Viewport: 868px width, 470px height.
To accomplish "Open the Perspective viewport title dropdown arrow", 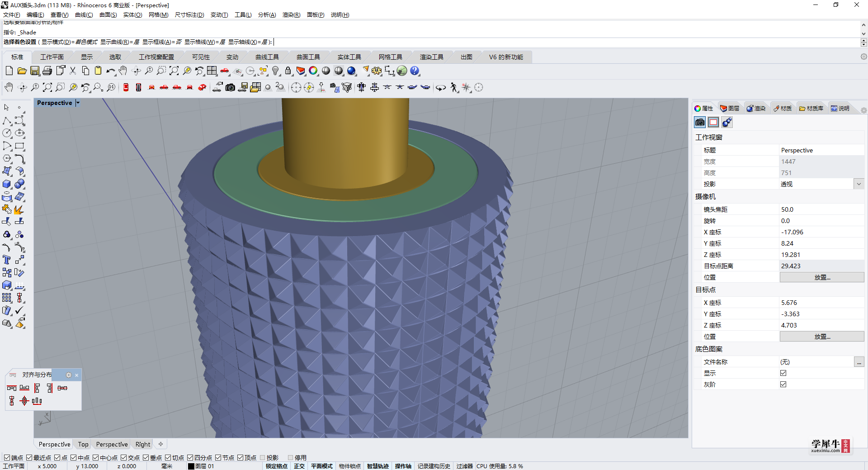I will tap(78, 103).
